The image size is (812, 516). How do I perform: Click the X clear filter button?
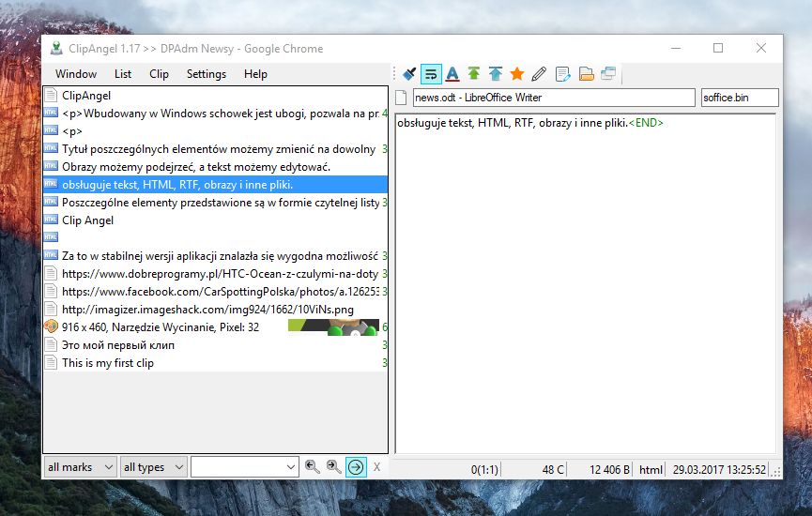coord(377,467)
